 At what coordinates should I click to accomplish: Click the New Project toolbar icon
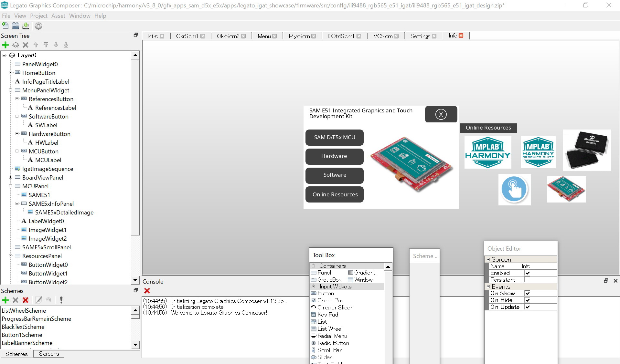click(x=5, y=26)
